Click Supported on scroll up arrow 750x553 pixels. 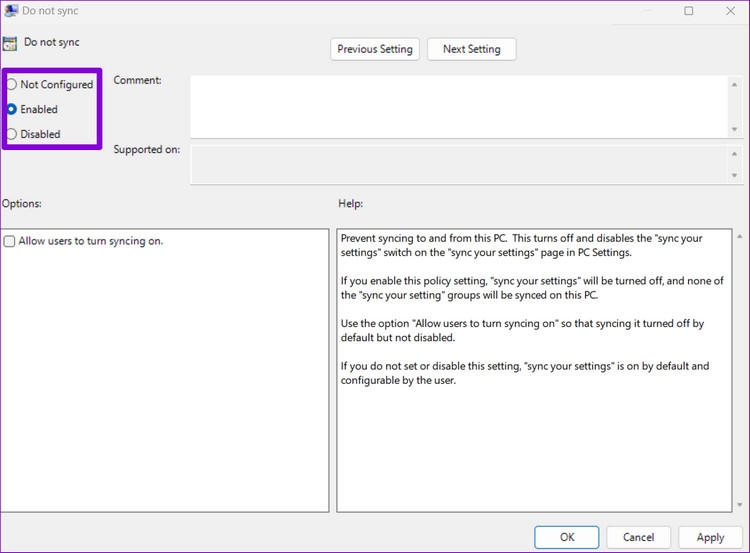(x=734, y=154)
